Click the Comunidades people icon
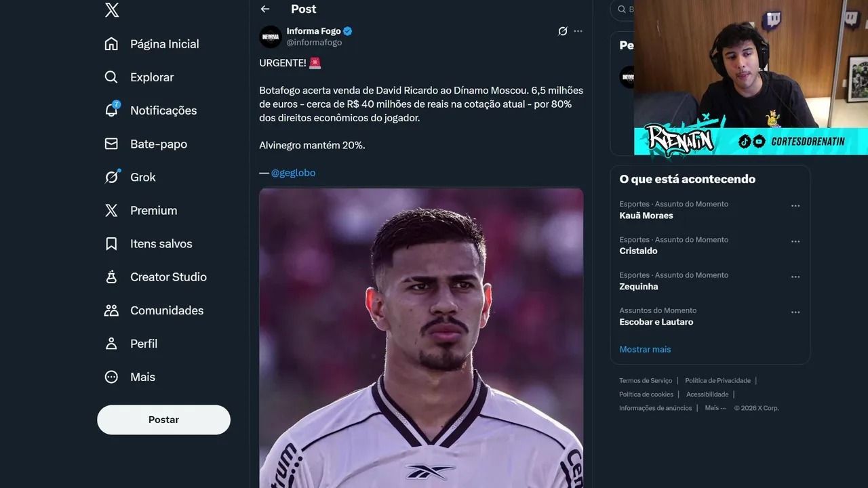Screen dimensions: 868x488 point(111,310)
